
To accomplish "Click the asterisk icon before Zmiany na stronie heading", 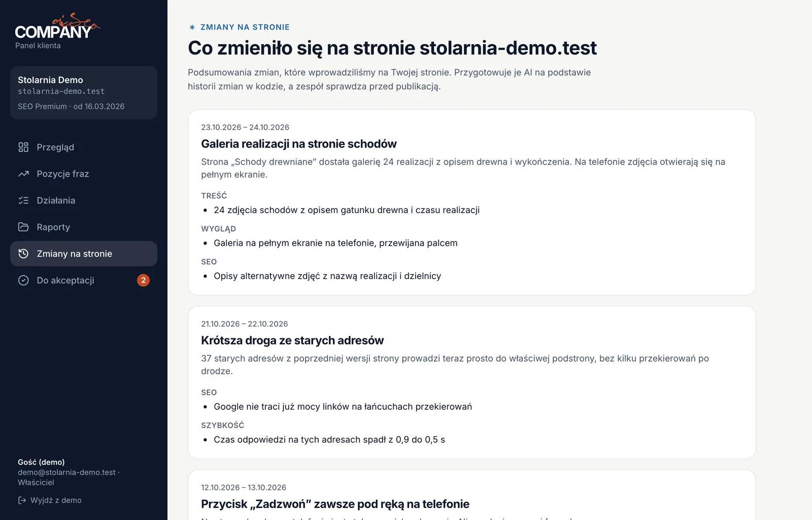I will [x=192, y=27].
